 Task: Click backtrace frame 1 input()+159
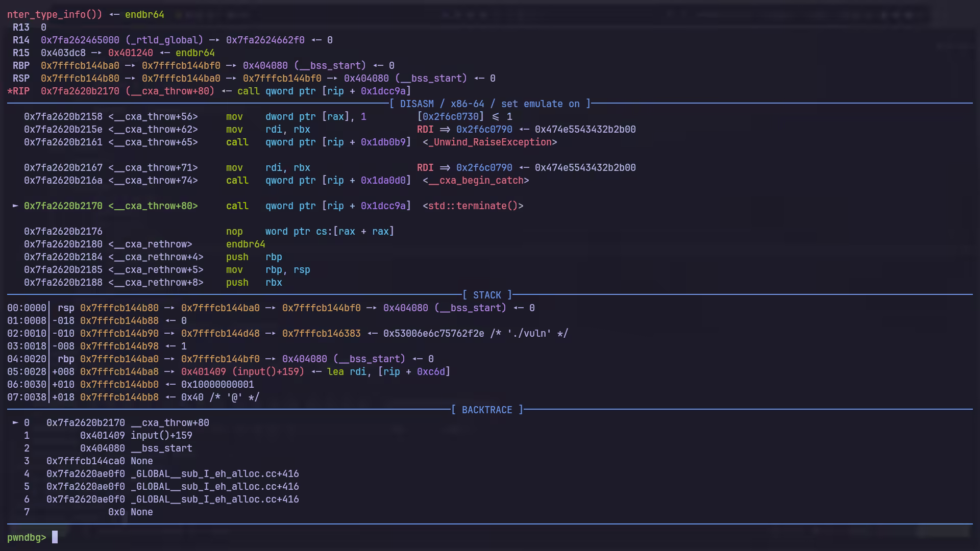161,436
